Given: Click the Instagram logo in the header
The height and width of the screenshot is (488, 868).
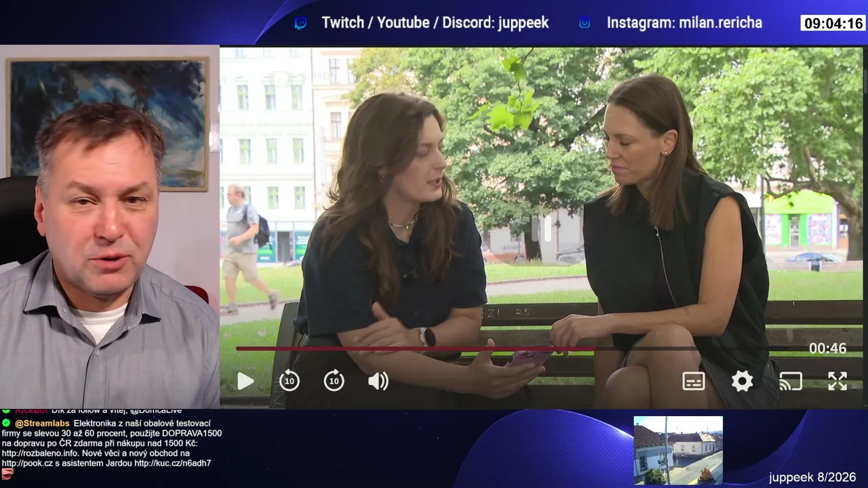Looking at the screenshot, I should click(x=585, y=23).
